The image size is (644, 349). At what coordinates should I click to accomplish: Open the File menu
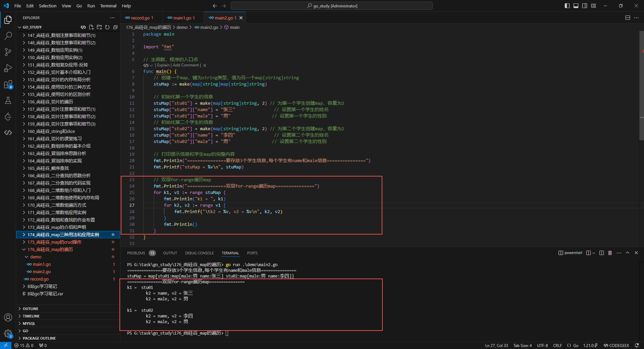(18, 6)
